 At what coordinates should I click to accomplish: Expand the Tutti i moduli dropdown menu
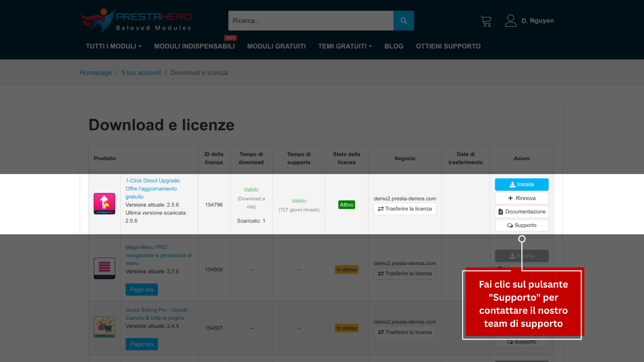pos(114,46)
